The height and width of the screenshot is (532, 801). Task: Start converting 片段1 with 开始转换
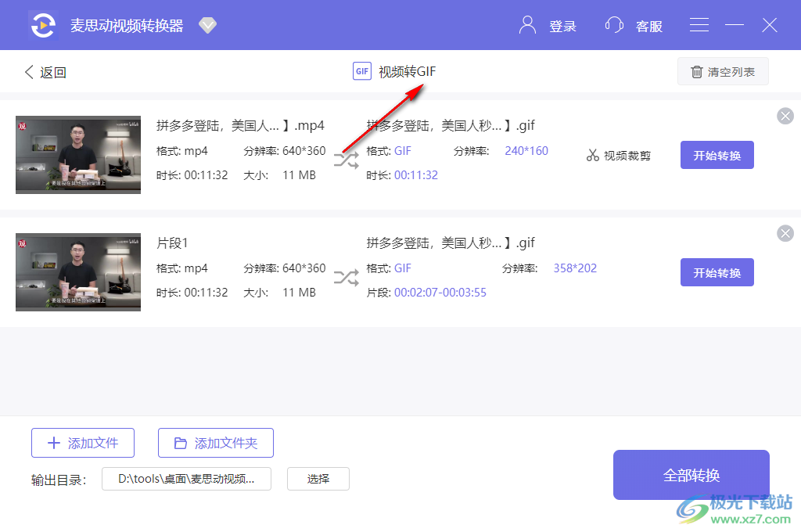[717, 272]
